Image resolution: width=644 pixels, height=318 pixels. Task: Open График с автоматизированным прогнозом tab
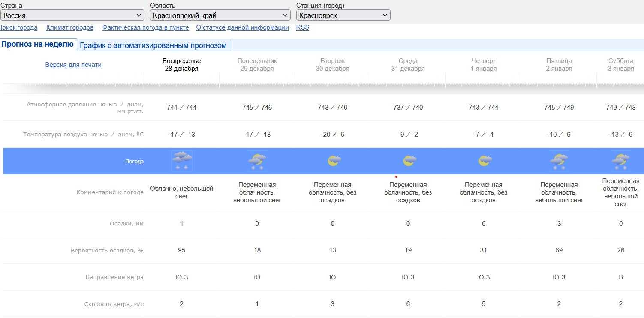(x=153, y=45)
